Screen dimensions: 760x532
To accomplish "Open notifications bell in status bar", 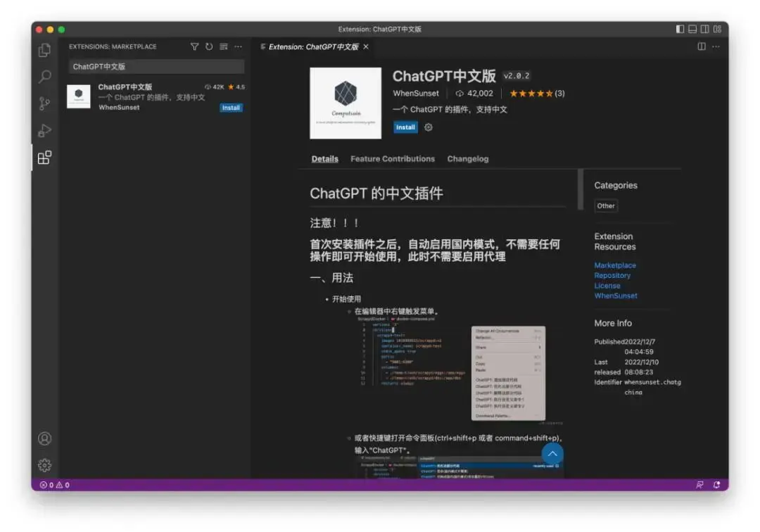I will [716, 485].
